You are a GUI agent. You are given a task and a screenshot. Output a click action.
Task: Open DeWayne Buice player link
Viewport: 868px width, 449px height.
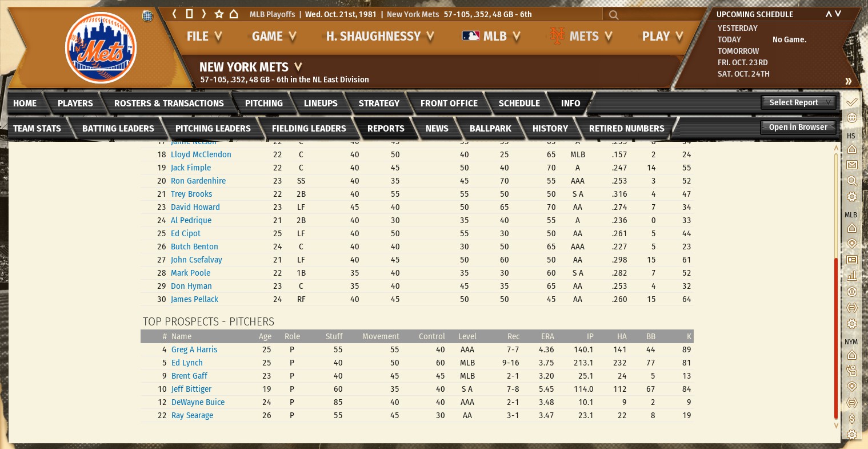(x=198, y=402)
